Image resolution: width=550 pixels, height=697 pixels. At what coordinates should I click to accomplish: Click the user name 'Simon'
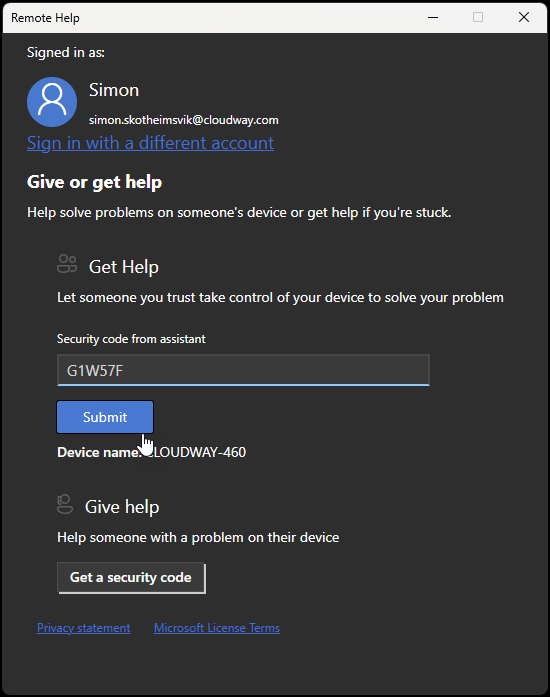tap(114, 90)
